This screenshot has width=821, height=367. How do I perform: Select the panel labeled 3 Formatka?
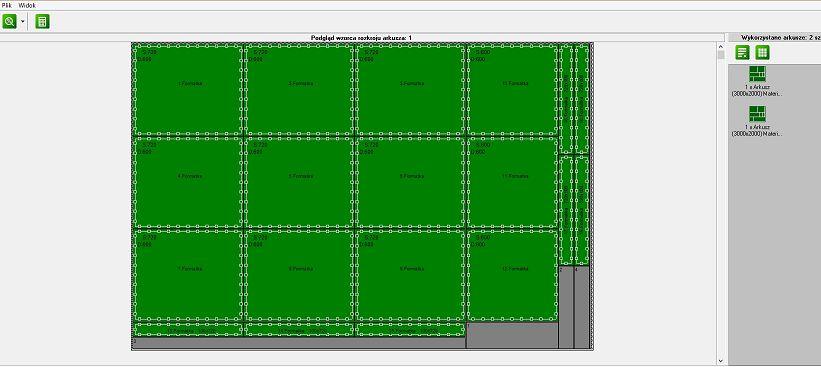(x=410, y=90)
